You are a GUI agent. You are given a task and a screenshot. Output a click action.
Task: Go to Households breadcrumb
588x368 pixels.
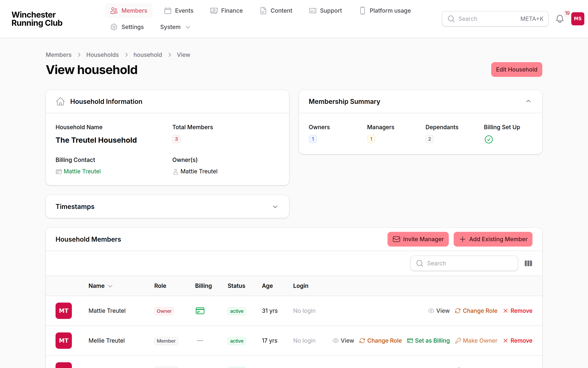(102, 55)
